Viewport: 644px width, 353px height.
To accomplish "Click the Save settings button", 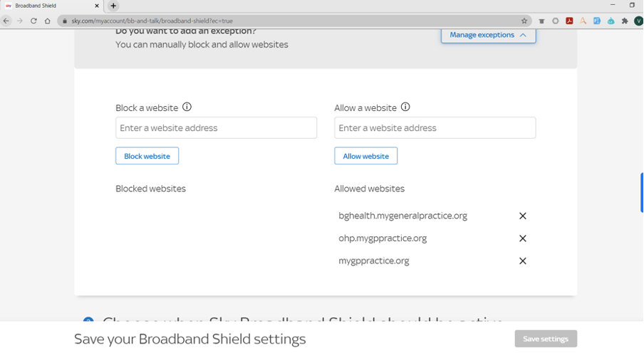I will 546,339.
